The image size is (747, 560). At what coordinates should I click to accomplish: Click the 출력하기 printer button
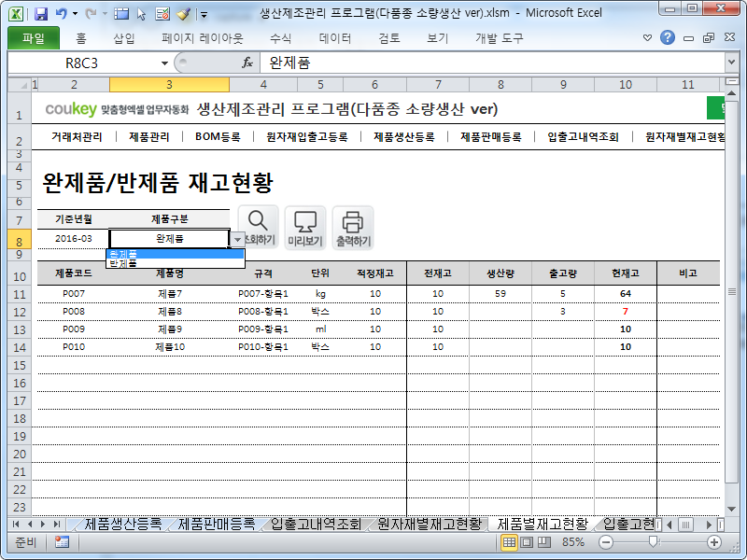[x=353, y=227]
